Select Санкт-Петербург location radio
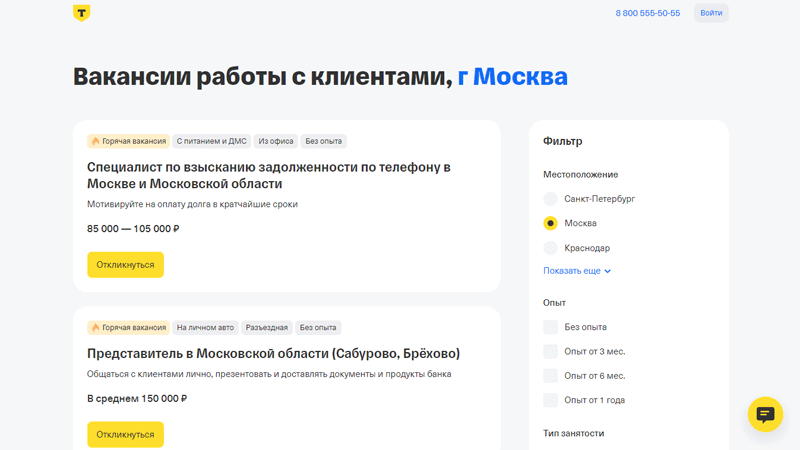Image resolution: width=800 pixels, height=450 pixels. (550, 198)
